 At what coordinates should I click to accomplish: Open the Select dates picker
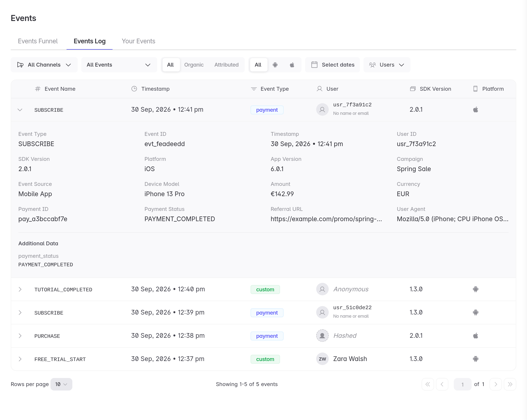(x=333, y=65)
